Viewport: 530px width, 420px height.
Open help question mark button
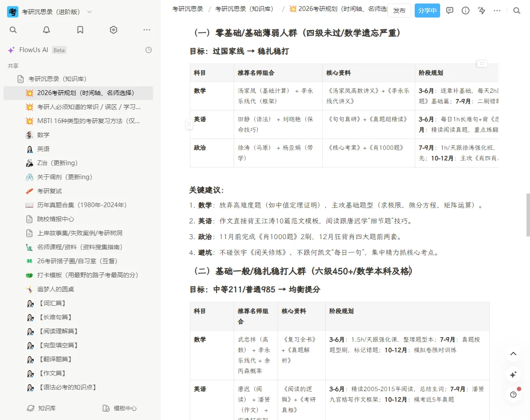tap(513, 395)
